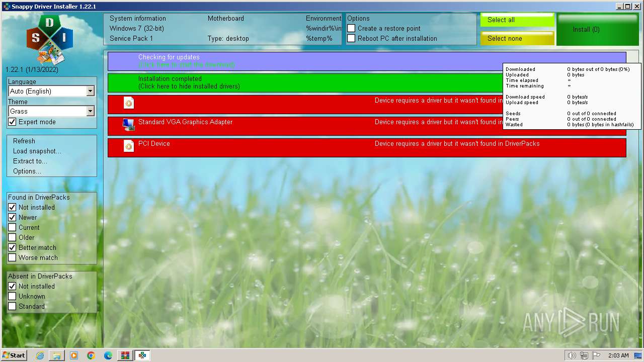Check the Worse match filter
The width and height of the screenshot is (644, 362).
click(x=12, y=258)
